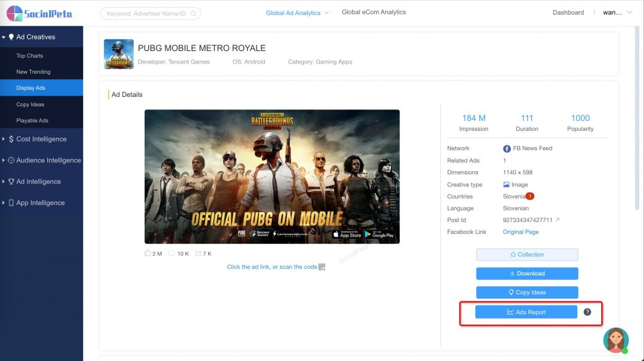Open the Global Ad Analytics dropdown arrow

326,13
